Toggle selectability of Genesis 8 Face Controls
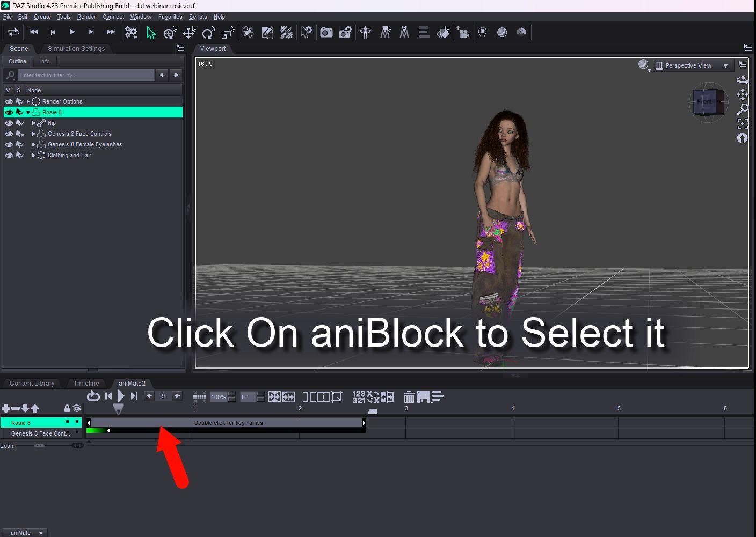Screen dimensions: 756x537 (20, 134)
